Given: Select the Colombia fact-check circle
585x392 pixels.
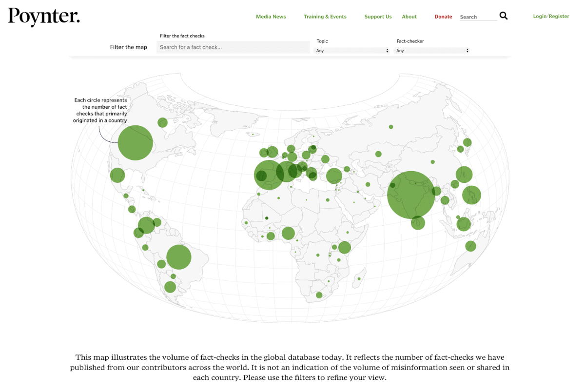Looking at the screenshot, I should coord(146,225).
